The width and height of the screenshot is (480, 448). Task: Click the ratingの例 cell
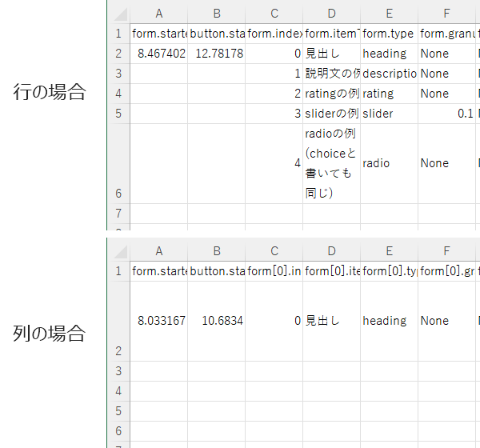[331, 94]
